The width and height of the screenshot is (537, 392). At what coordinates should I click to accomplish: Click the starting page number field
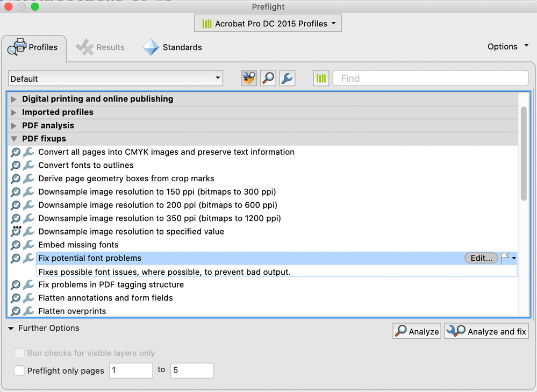click(x=131, y=370)
